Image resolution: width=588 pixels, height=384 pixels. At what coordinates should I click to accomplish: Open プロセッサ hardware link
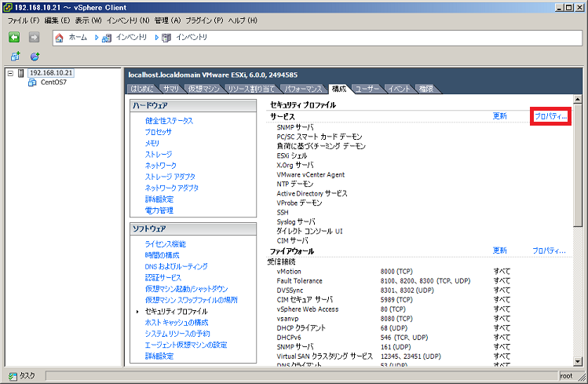[x=159, y=132]
